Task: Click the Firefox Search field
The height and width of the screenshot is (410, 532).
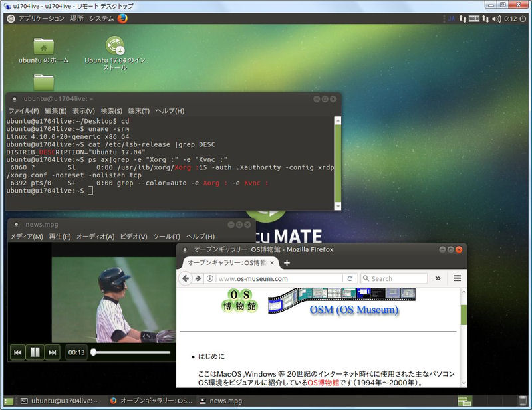Action: (394, 278)
